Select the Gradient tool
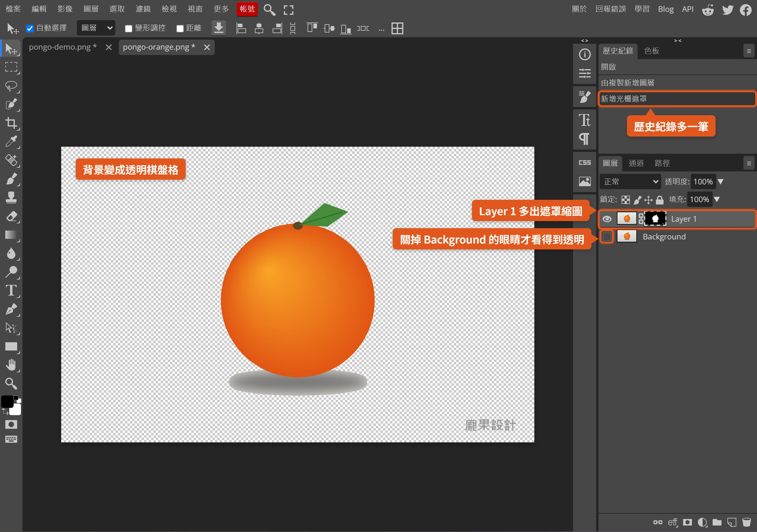Screen dimensions: 757x532 11,235
